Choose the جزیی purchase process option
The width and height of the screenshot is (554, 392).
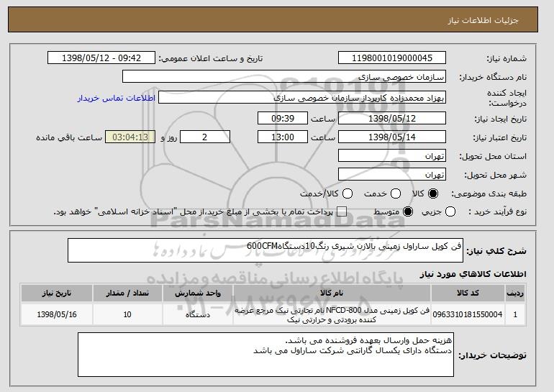pyautogui.click(x=450, y=212)
